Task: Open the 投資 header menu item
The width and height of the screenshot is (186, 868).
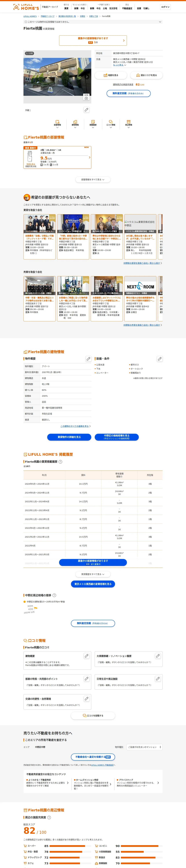Action: 139,8
